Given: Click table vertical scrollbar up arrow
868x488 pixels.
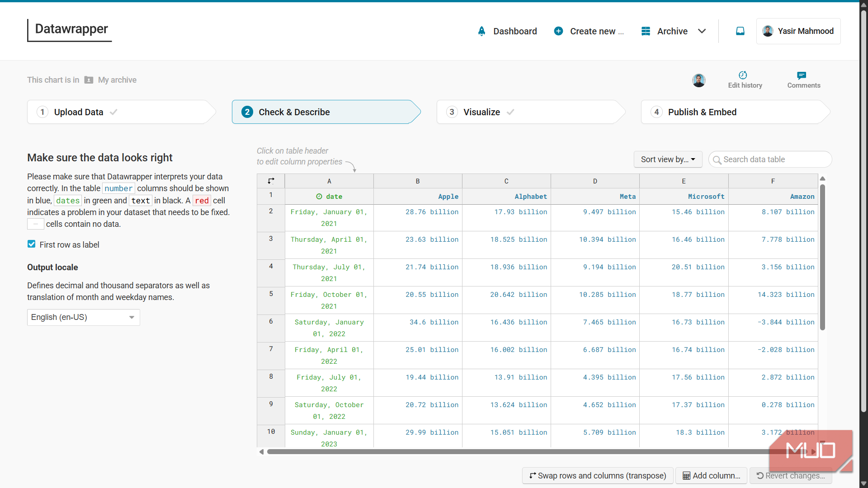Looking at the screenshot, I should coord(823,178).
